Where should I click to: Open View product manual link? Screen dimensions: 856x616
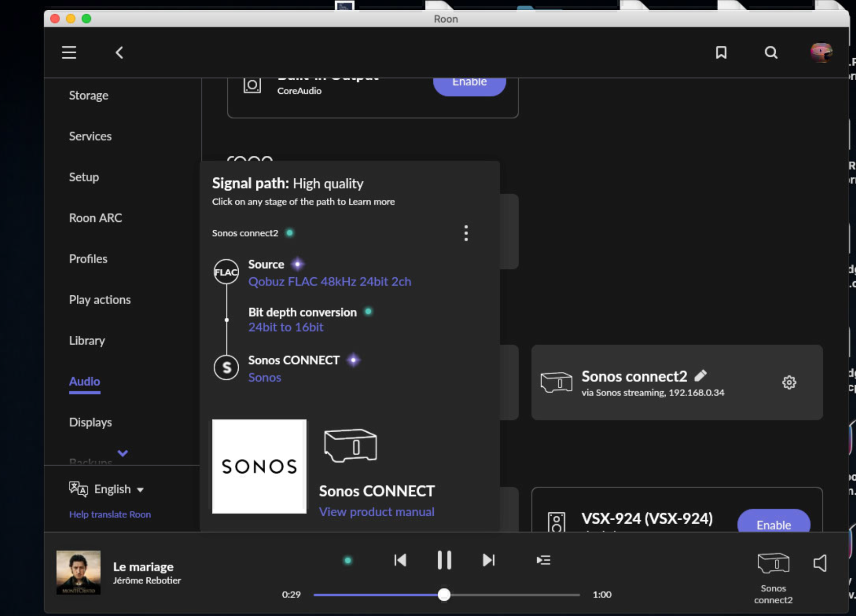[x=377, y=512]
